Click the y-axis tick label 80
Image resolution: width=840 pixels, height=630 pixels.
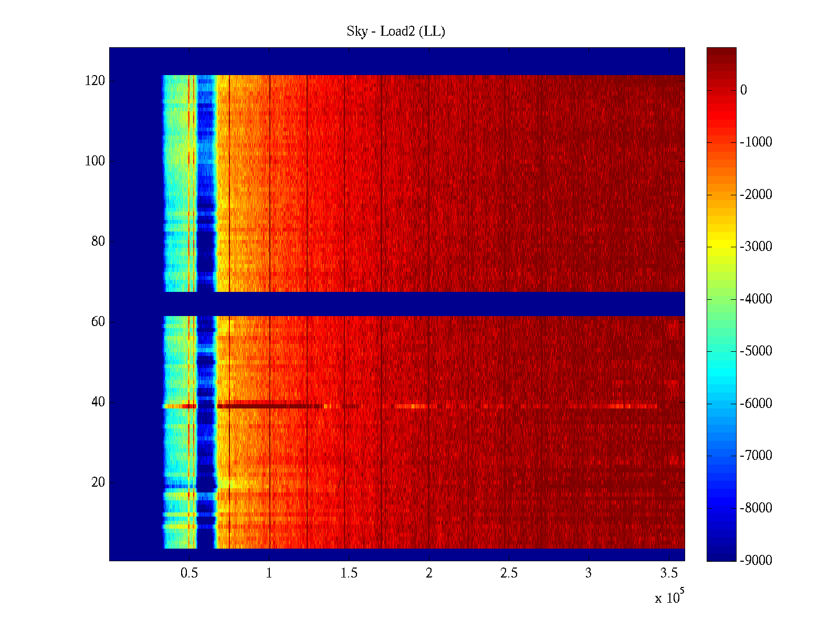coord(98,241)
